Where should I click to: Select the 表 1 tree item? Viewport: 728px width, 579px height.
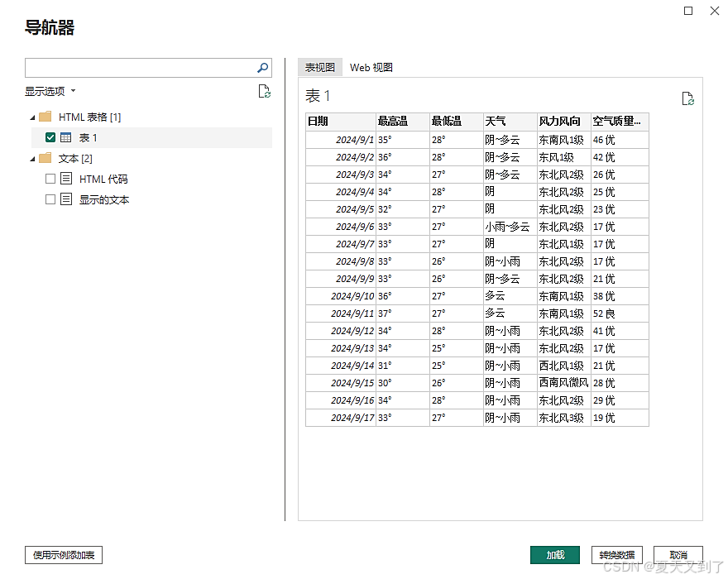151,137
